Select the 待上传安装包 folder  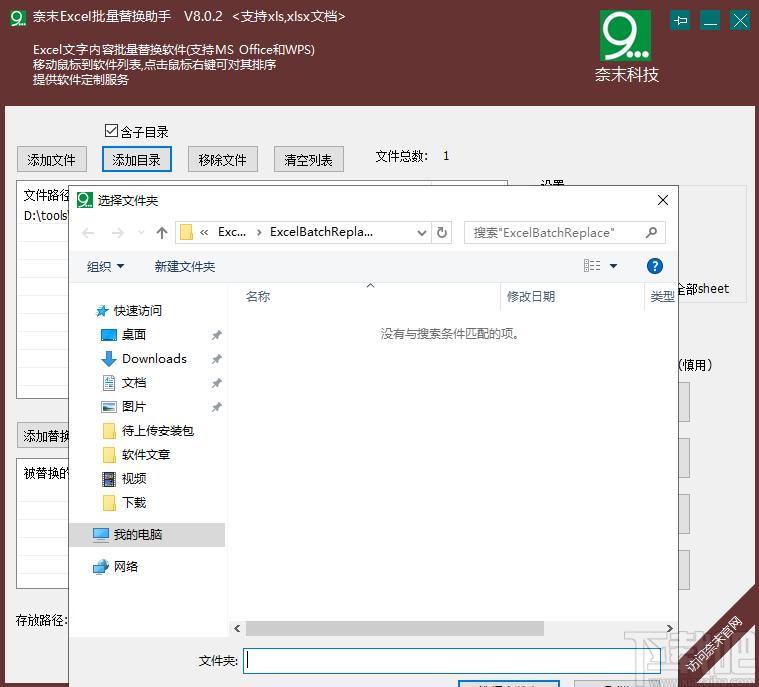click(157, 430)
